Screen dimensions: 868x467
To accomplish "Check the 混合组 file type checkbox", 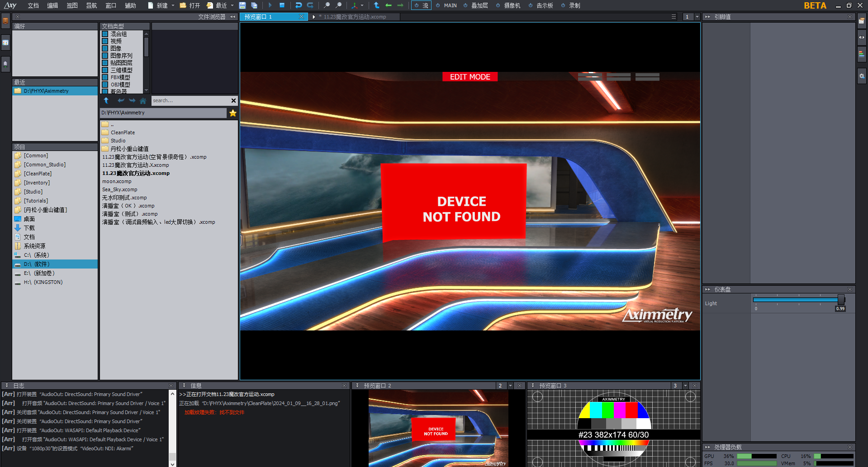I will tap(105, 34).
